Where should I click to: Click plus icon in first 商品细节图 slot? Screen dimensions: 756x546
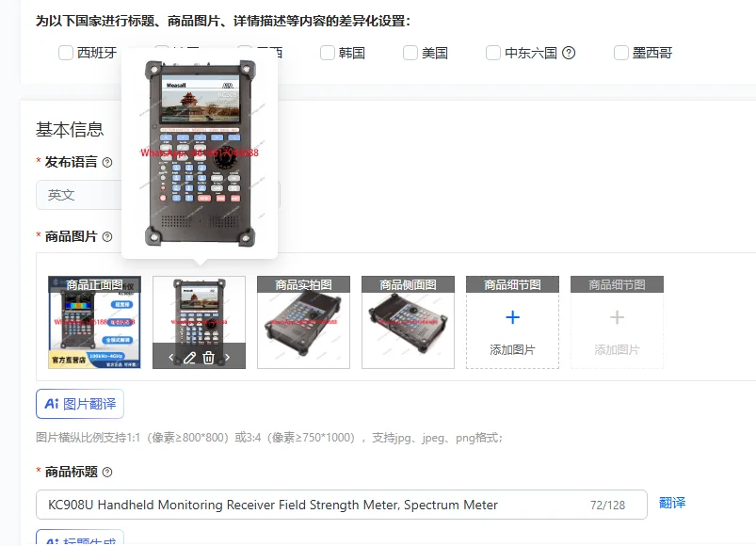[512, 317]
